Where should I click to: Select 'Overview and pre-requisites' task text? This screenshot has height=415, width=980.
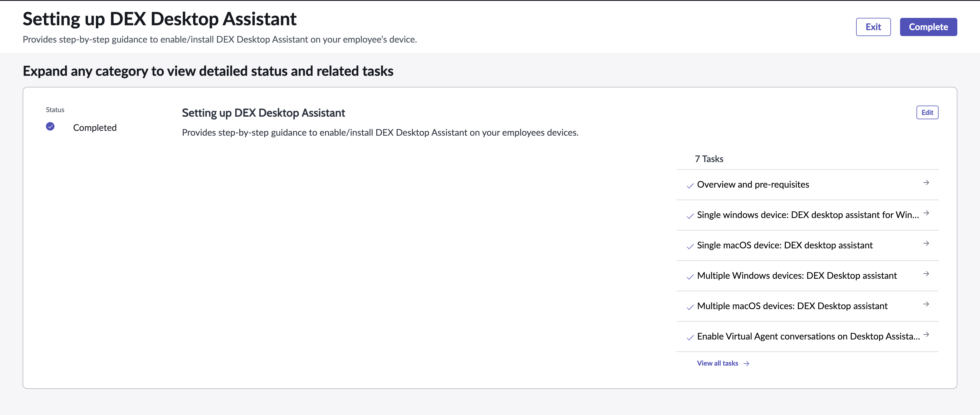(753, 185)
